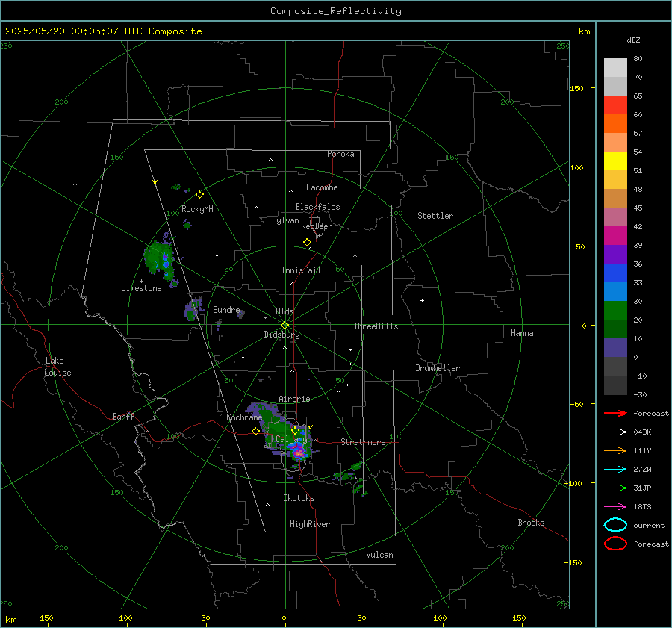Click the red swatch in dBZ scale
672x628 pixels.
[x=615, y=105]
